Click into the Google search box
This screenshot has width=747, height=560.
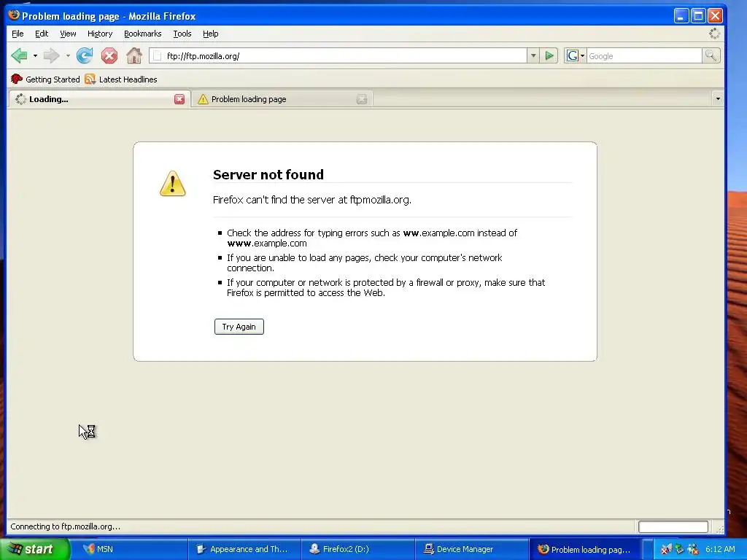(x=644, y=55)
